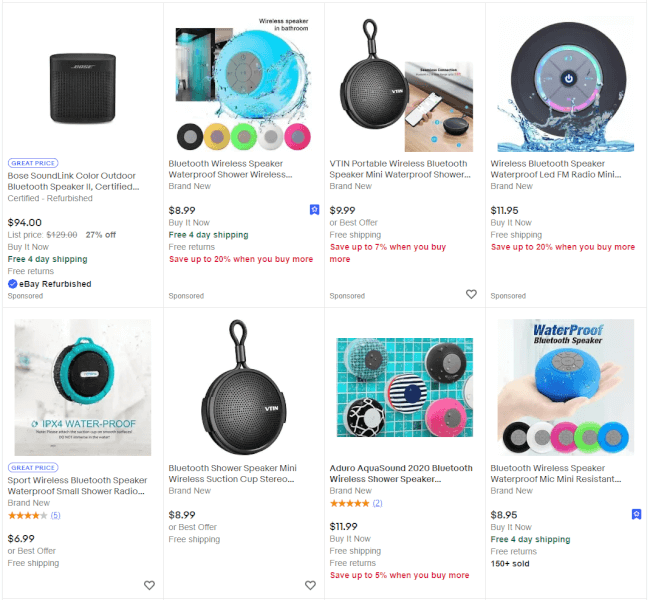Click the blue badge icon beside $8.95 price
The image size is (650, 600).
pyautogui.click(x=636, y=514)
